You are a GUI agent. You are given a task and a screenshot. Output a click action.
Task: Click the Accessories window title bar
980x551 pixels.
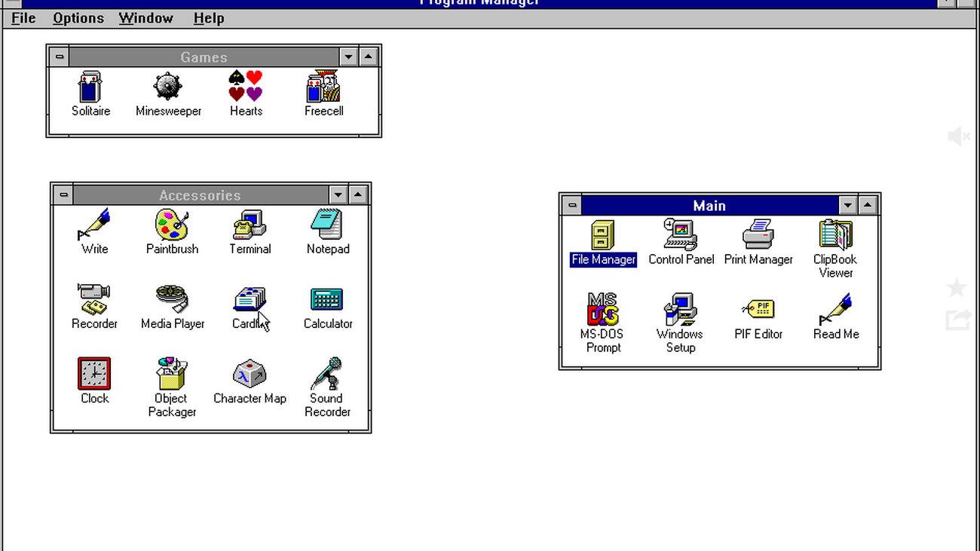200,195
